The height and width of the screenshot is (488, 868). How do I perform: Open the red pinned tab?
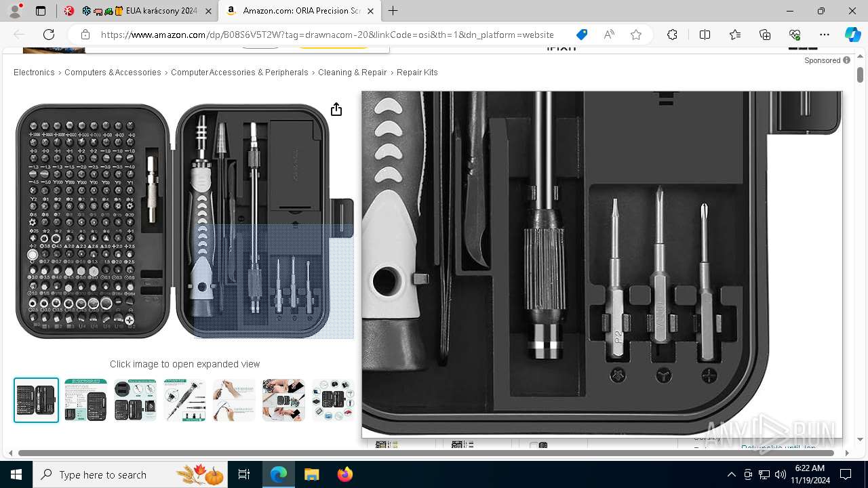pos(68,11)
